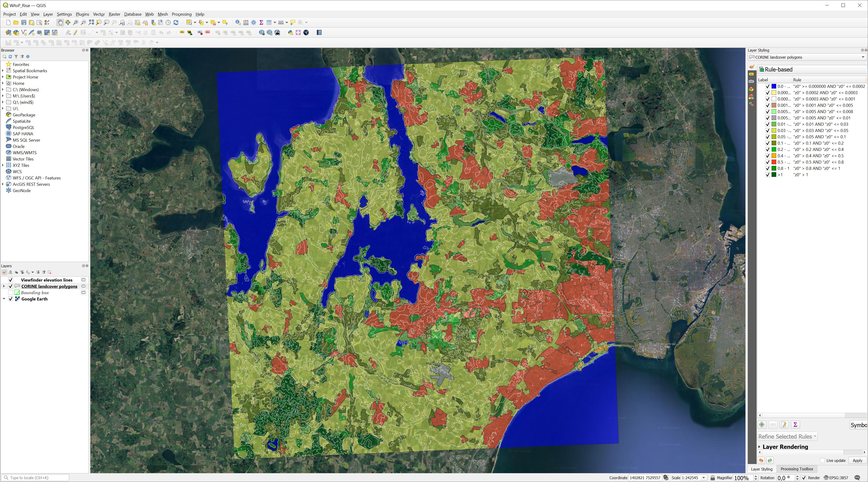Launch the Python console

[291, 32]
